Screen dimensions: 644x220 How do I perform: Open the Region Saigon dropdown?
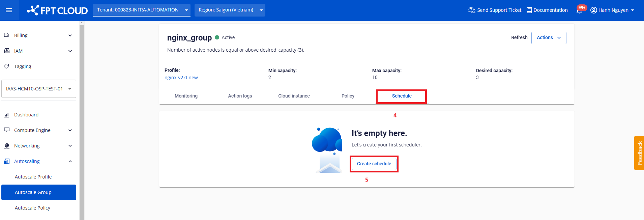[x=230, y=10]
